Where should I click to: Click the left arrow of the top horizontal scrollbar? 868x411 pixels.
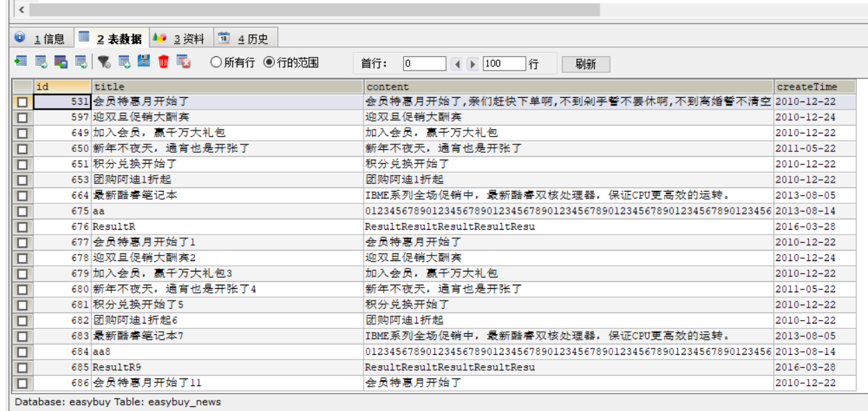tap(22, 10)
